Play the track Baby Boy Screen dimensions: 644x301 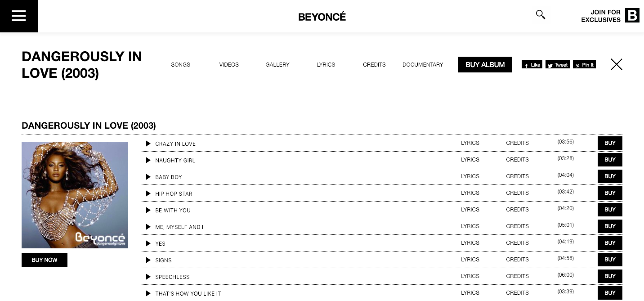pyautogui.click(x=148, y=177)
